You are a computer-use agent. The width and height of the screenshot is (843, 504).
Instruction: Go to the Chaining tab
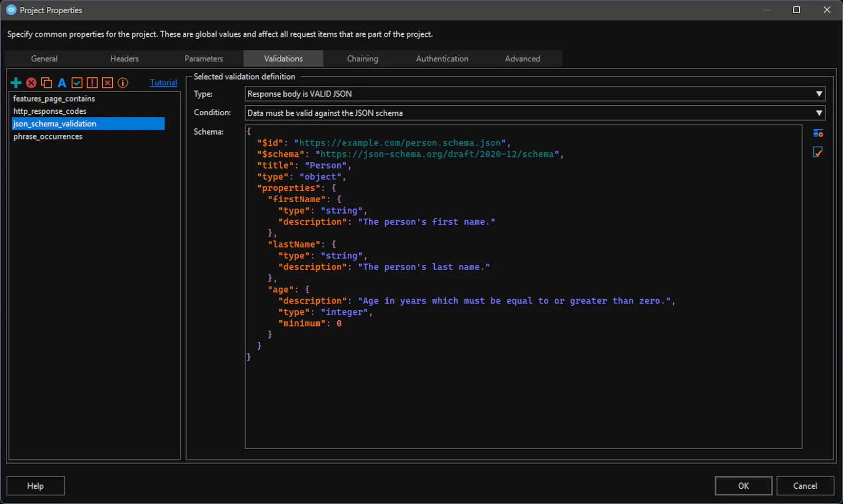click(362, 58)
